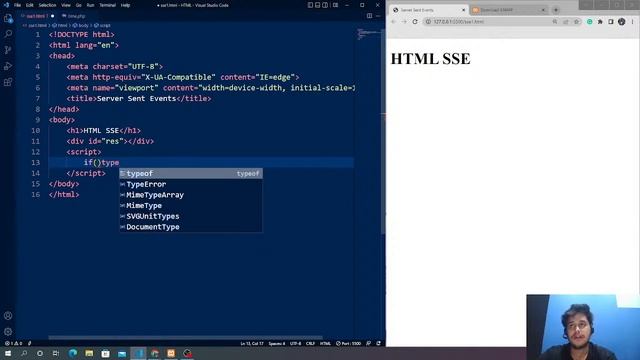Open a new browser tab
Image resolution: width=640 pixels, height=360 pixels.
(x=556, y=10)
